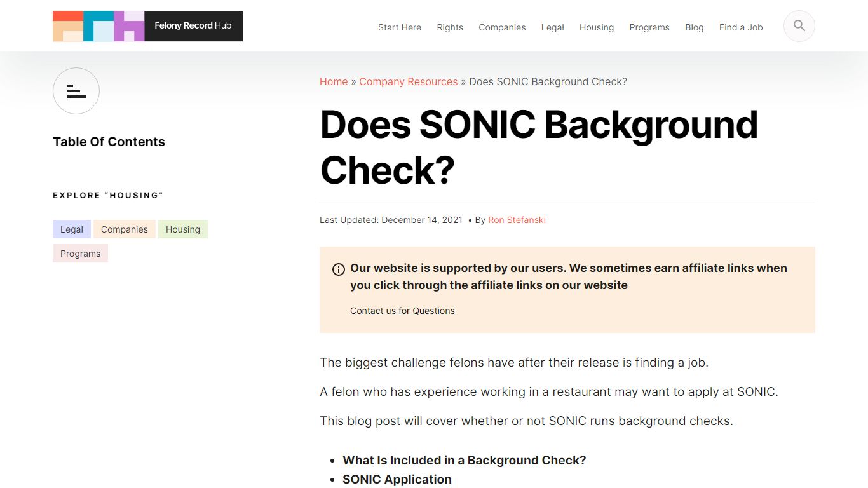Select the Legal tag in sidebar

(x=72, y=229)
